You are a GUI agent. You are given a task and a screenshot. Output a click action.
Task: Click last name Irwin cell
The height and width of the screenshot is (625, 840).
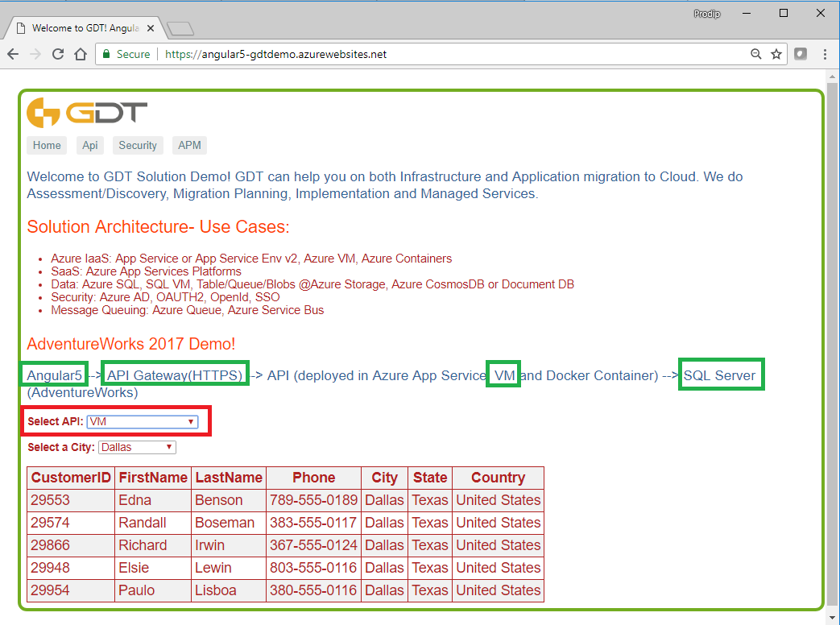tap(229, 545)
